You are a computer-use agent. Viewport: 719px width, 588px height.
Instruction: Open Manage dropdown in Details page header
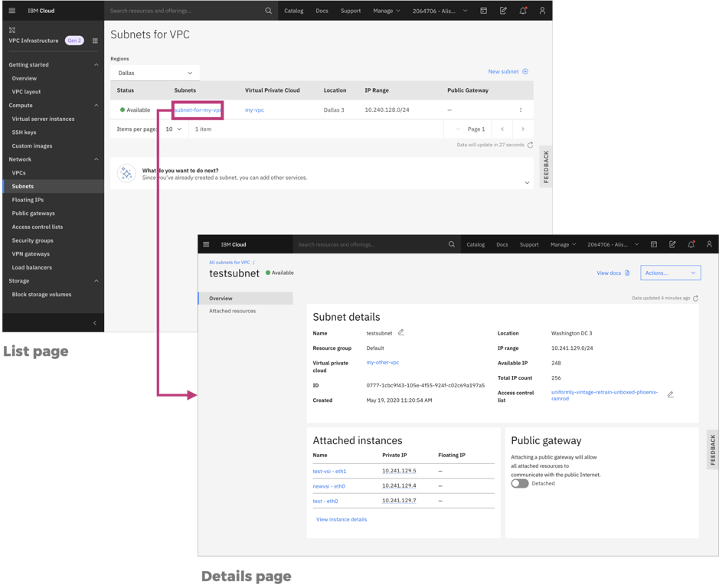pyautogui.click(x=563, y=244)
